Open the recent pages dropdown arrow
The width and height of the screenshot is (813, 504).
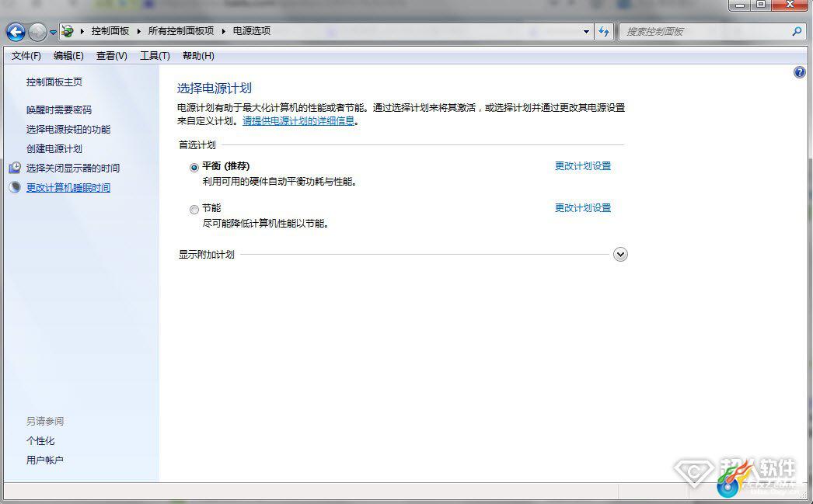53,32
